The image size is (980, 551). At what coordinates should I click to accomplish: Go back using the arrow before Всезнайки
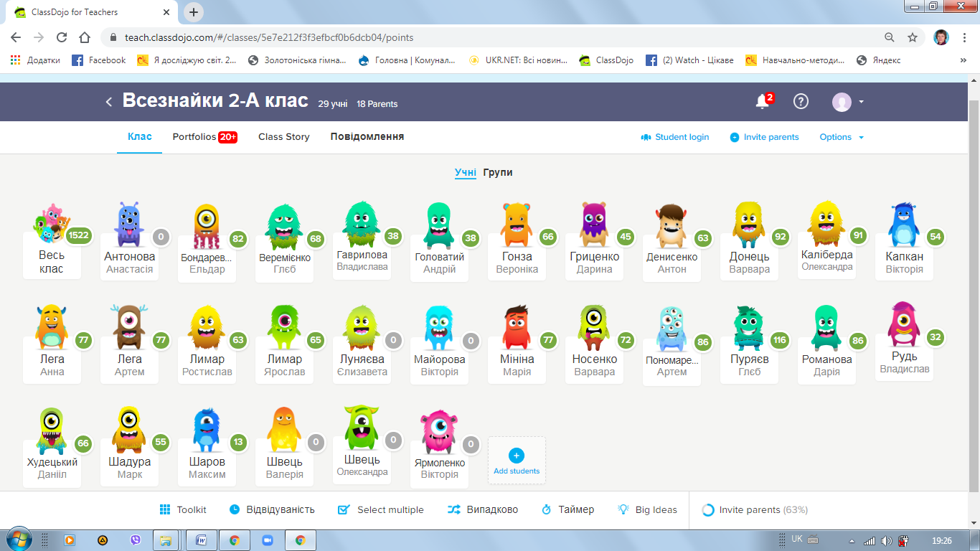(x=109, y=102)
